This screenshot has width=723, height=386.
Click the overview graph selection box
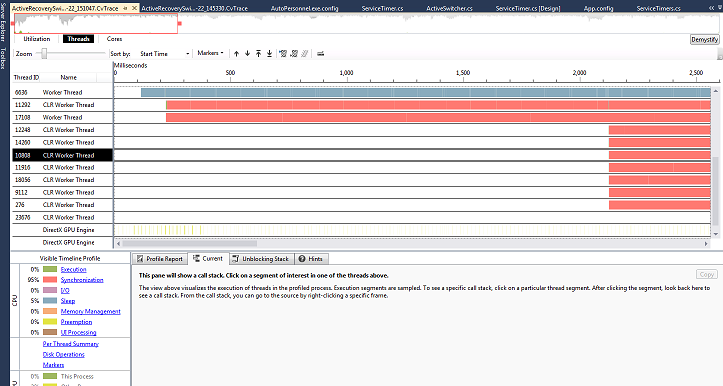click(96, 23)
